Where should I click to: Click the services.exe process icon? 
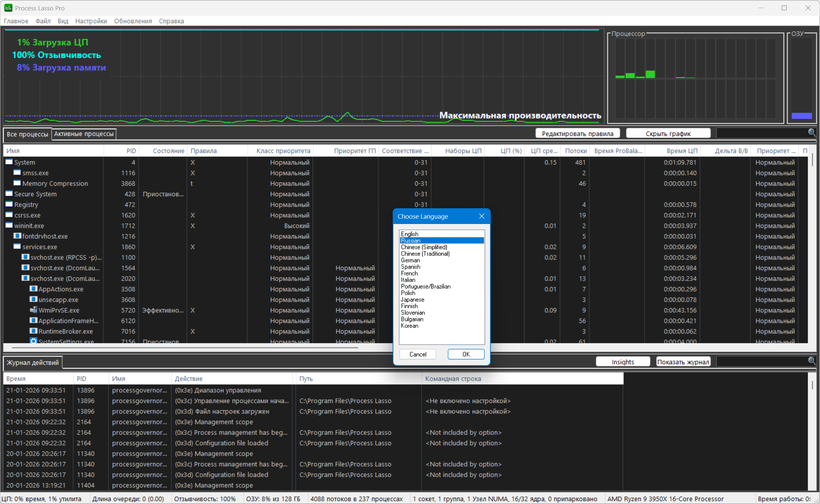pos(17,246)
